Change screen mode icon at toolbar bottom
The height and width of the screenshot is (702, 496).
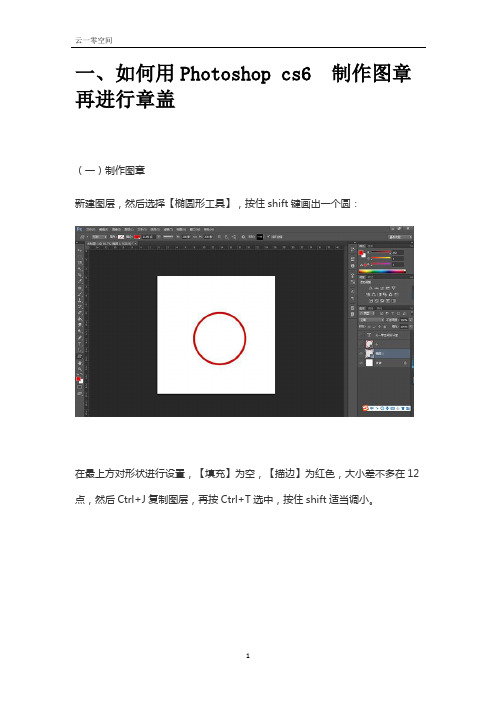[80, 394]
